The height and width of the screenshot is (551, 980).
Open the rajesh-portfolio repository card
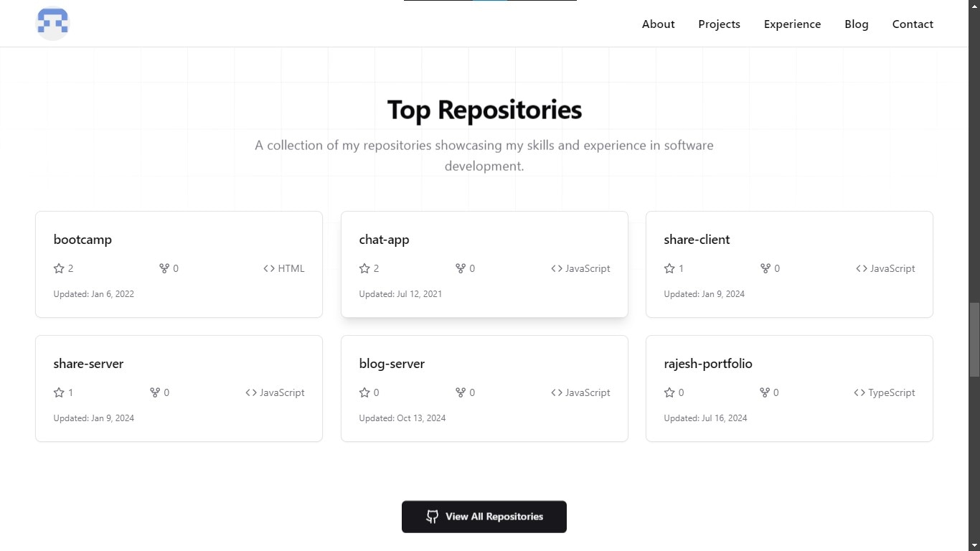tap(789, 388)
